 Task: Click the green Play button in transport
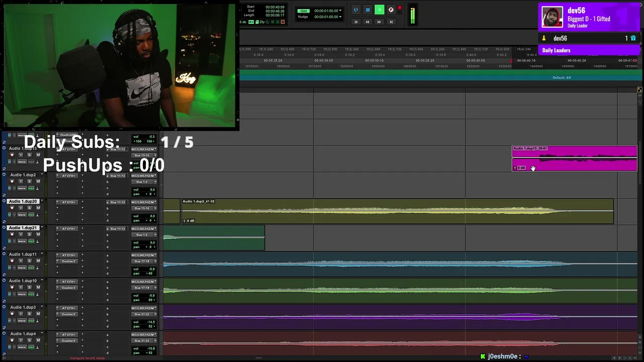(x=379, y=10)
